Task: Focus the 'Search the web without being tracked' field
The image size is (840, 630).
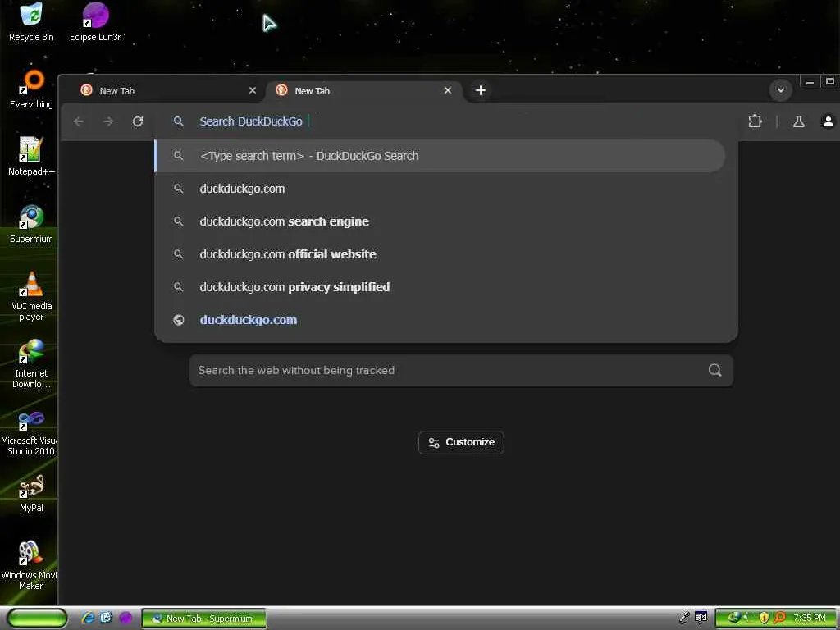Action: [461, 370]
